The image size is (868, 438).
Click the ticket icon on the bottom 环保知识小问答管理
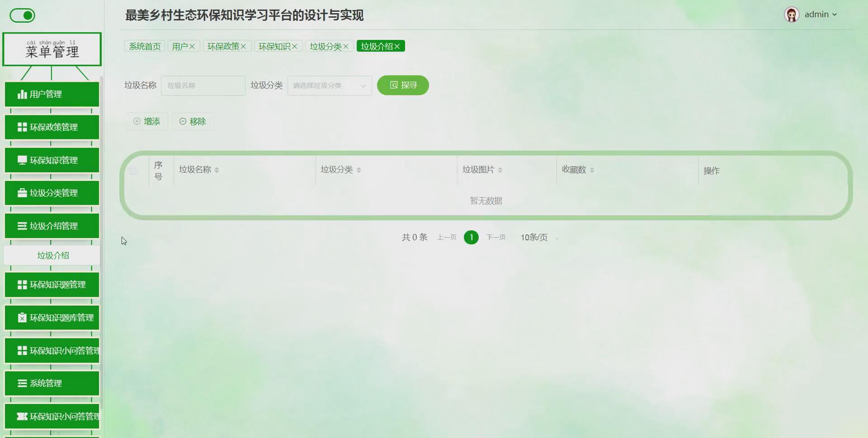[x=22, y=416]
